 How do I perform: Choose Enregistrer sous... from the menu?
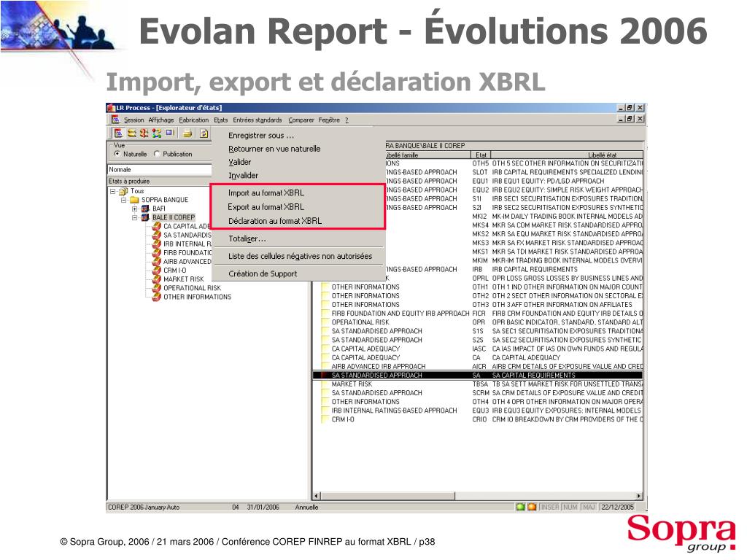pyautogui.click(x=261, y=135)
